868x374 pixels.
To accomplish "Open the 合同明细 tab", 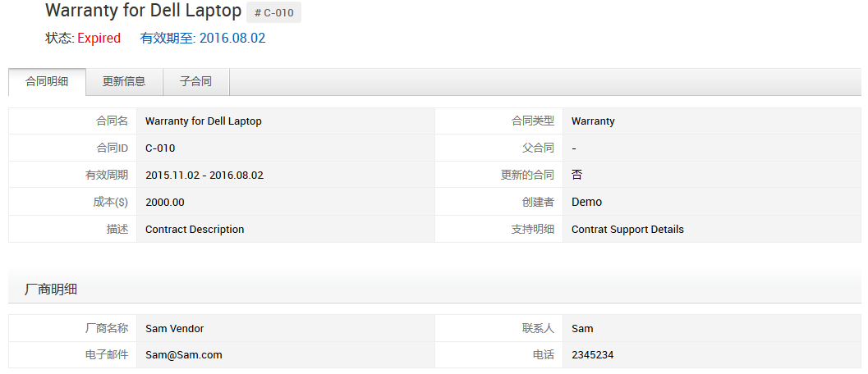I will pos(47,82).
